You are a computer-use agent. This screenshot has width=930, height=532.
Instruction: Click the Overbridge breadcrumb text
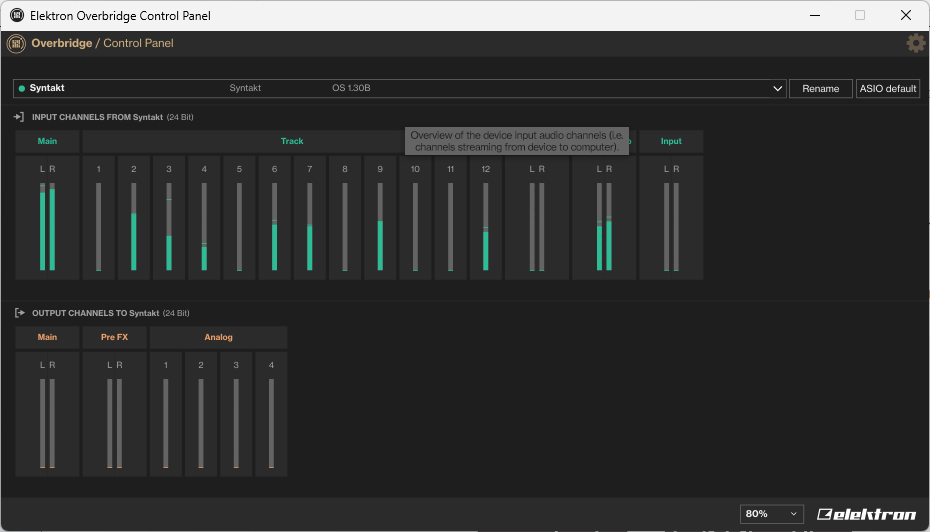pos(61,43)
